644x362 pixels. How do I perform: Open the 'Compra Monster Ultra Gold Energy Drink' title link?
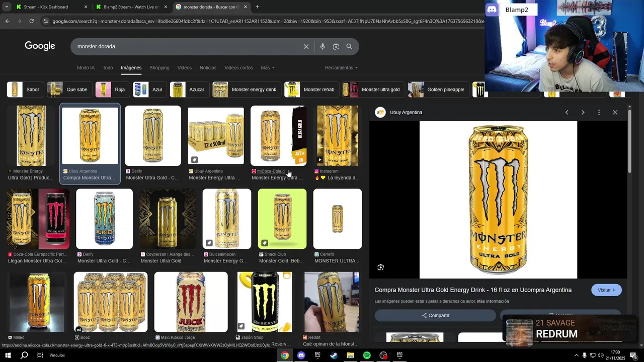pyautogui.click(x=473, y=290)
